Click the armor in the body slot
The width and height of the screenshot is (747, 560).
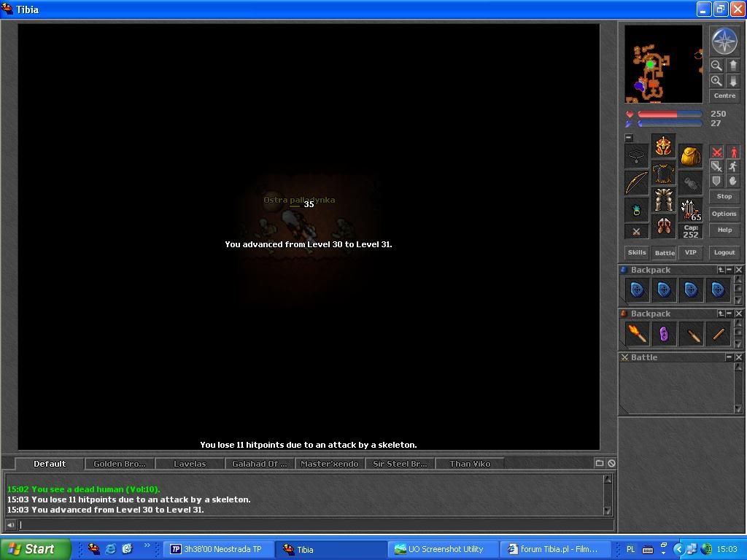point(663,173)
